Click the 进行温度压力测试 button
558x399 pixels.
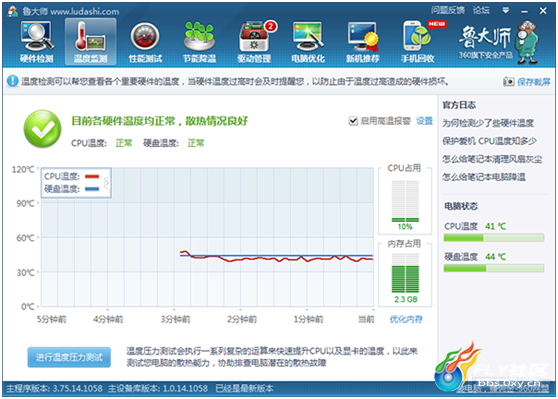coord(69,357)
